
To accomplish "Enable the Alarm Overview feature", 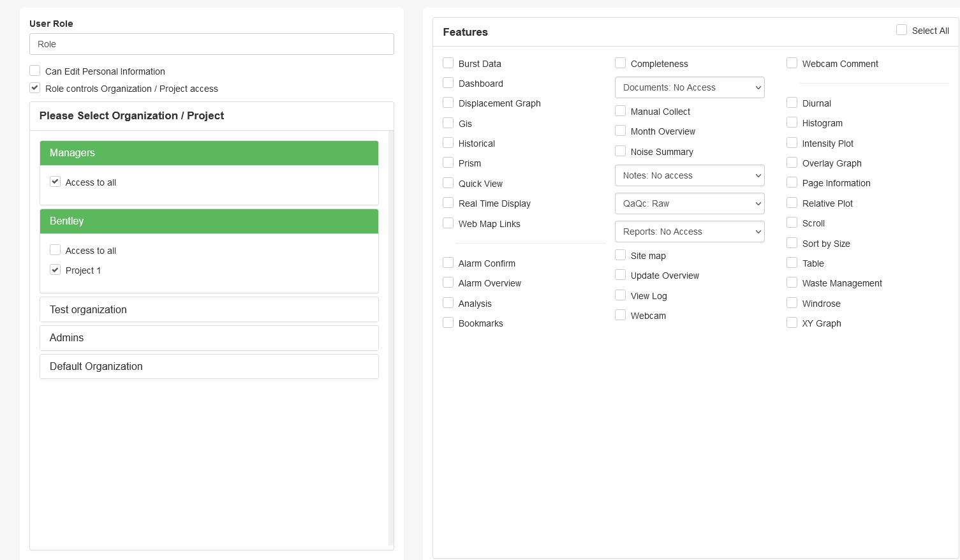I will 448,283.
